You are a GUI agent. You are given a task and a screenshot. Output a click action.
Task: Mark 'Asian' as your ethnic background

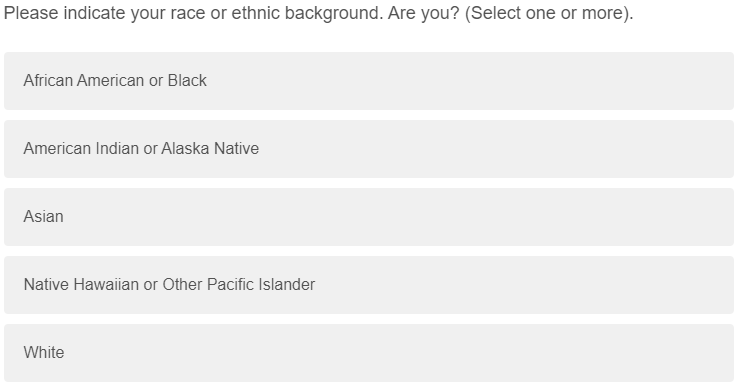[369, 217]
